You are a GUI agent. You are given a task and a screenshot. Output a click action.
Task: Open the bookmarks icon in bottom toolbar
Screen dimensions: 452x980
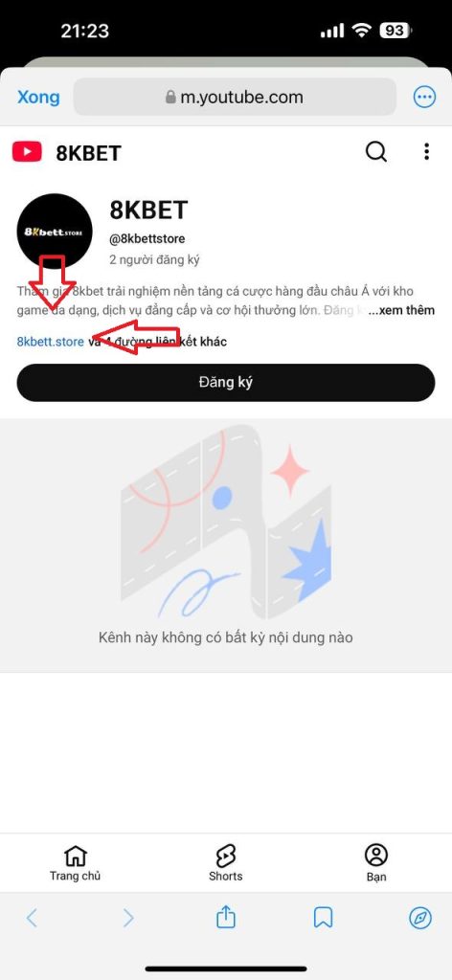pos(323,918)
